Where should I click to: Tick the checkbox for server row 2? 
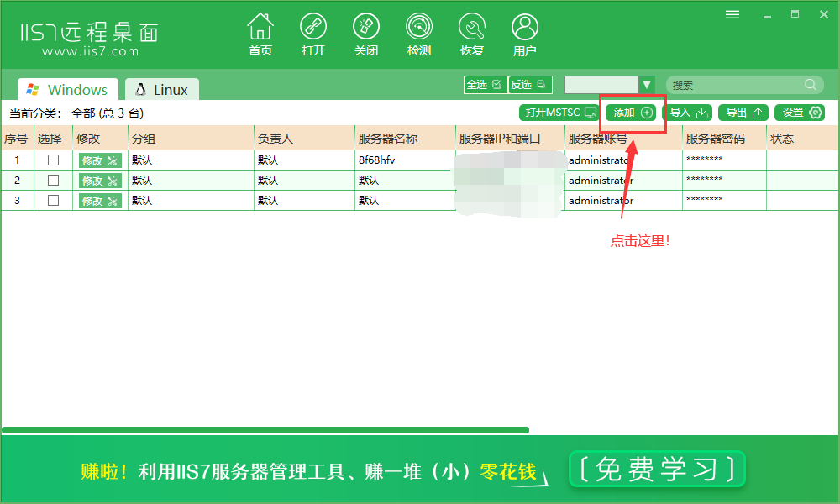pyautogui.click(x=53, y=181)
